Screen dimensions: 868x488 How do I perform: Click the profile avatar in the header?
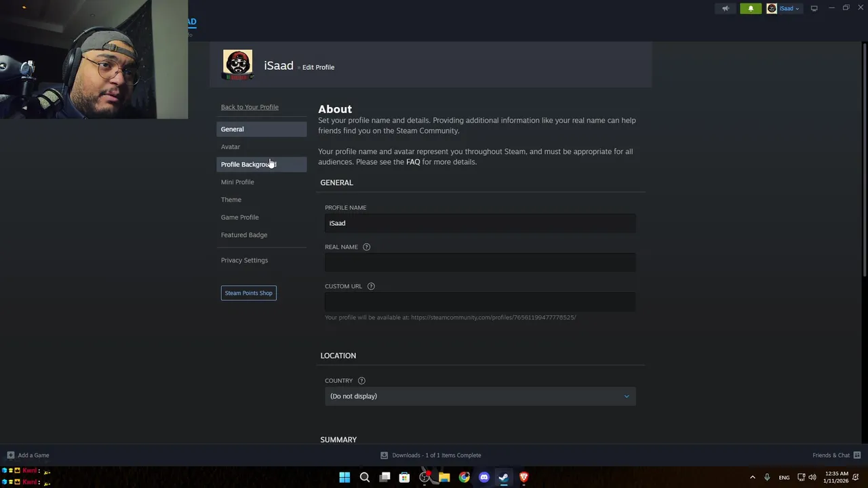[237, 65]
